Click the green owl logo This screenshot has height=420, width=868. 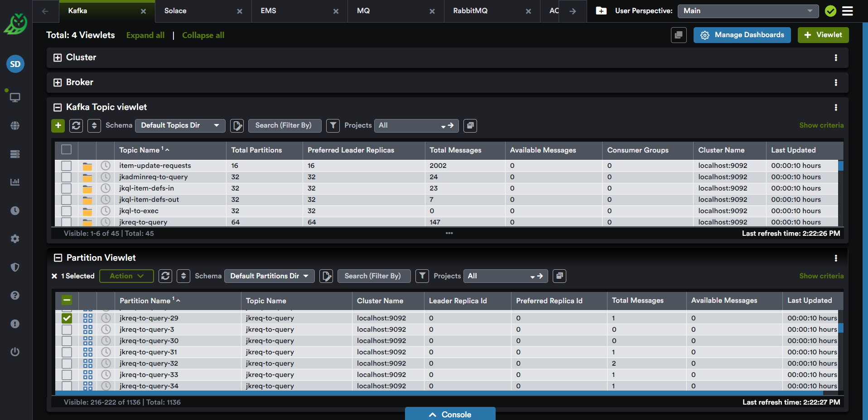[16, 24]
